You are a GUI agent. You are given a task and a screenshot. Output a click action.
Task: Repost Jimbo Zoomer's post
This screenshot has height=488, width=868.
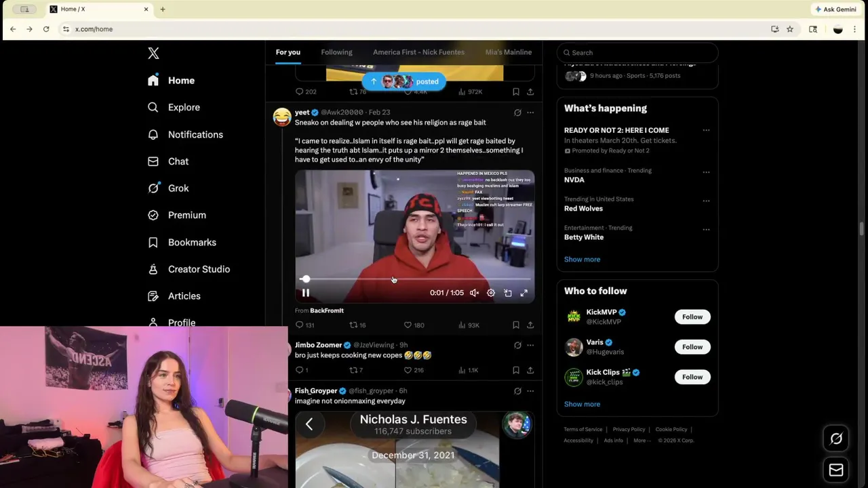click(x=356, y=370)
